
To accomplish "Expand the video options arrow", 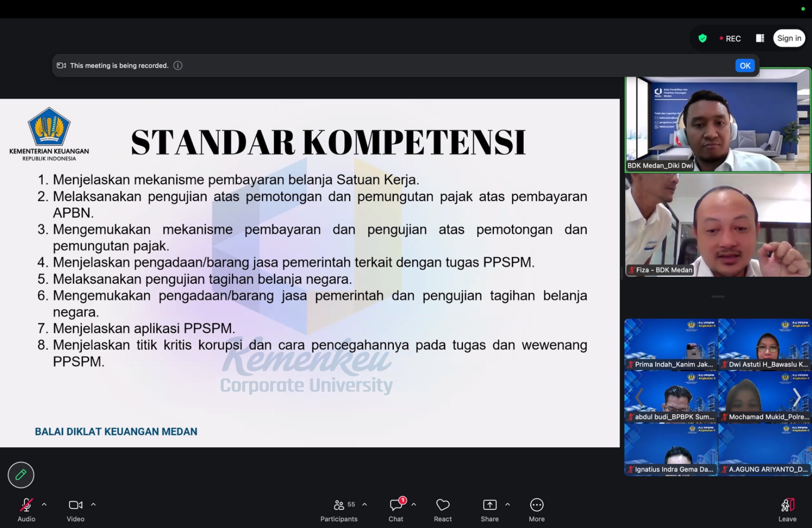I will (93, 505).
